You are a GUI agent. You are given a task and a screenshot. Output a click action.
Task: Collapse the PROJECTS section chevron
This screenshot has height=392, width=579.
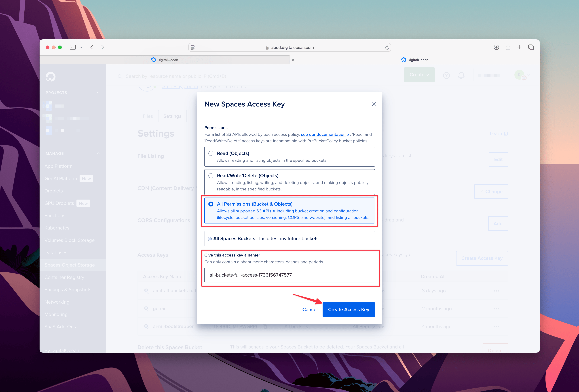98,93
